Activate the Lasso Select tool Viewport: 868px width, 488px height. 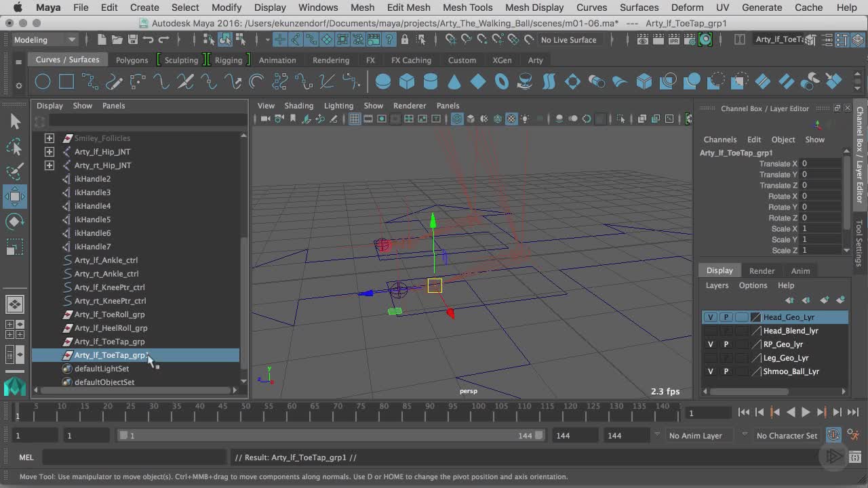15,147
